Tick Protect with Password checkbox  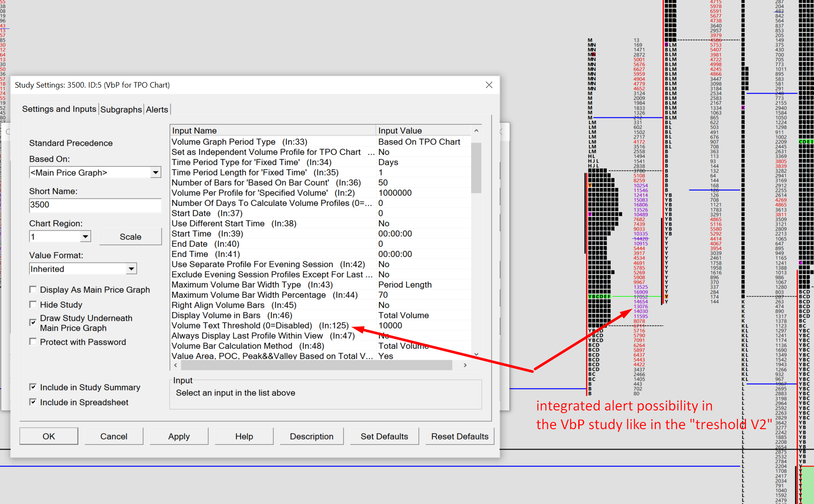[x=33, y=342]
